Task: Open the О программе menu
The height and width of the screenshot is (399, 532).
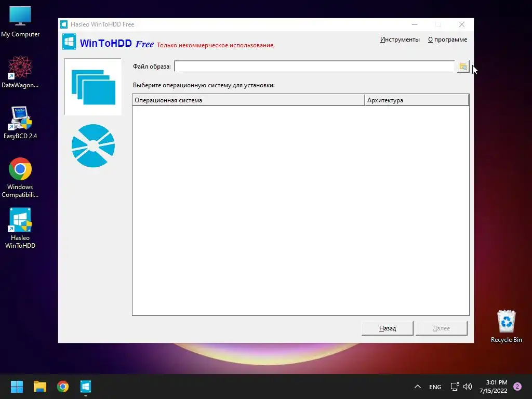Action: point(447,39)
